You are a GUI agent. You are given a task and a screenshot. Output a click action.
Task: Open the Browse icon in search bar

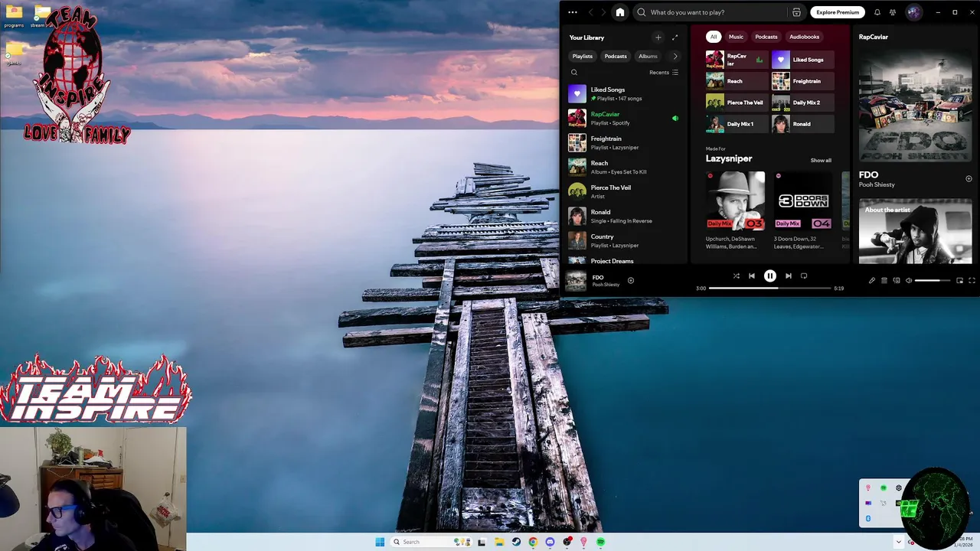796,12
